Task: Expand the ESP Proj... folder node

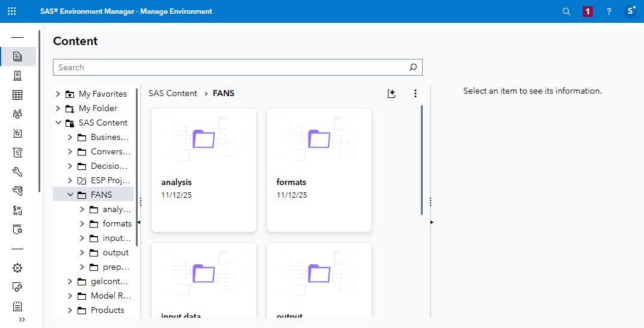Action: point(70,180)
